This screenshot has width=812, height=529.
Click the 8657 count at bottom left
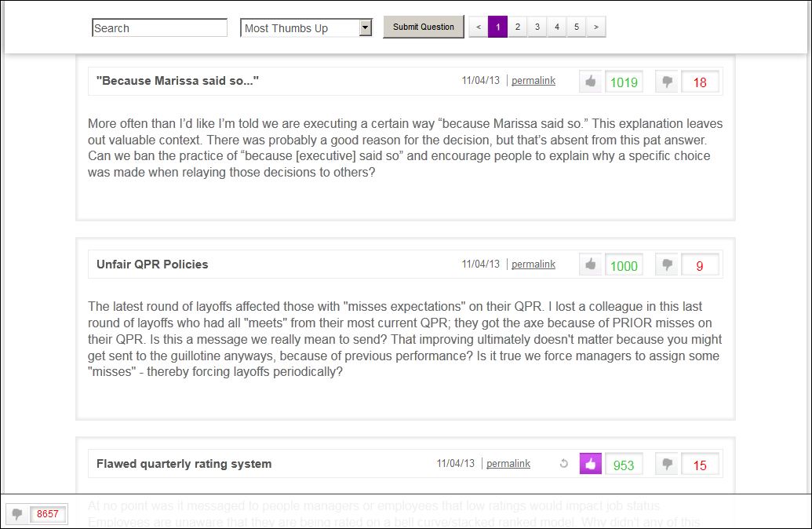[x=48, y=514]
